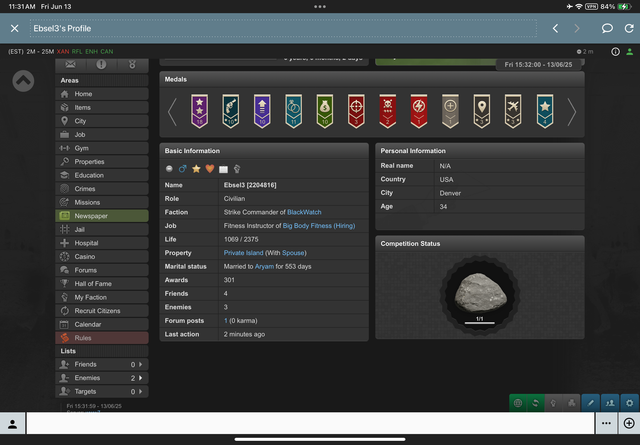This screenshot has width=640, height=445.
Task: Click the faction fist status icon
Action: click(x=237, y=169)
